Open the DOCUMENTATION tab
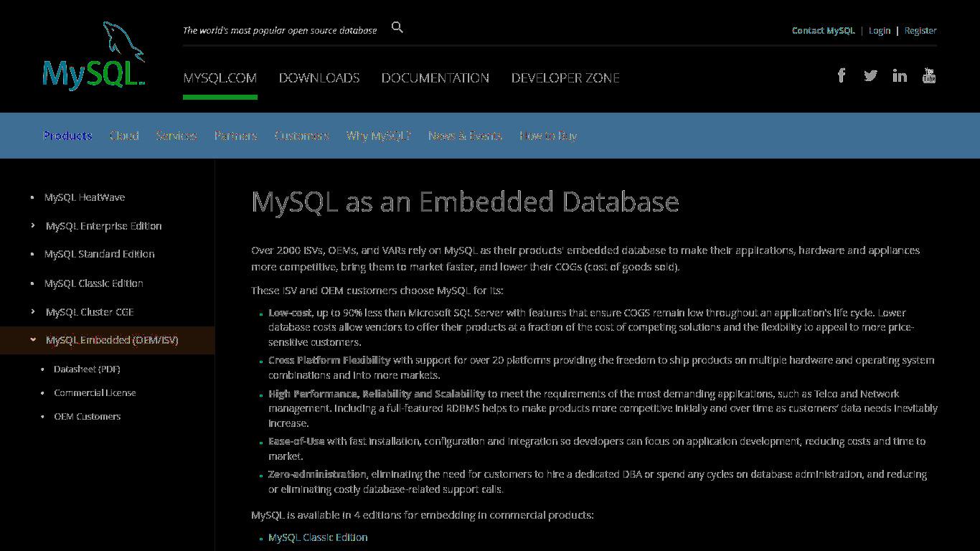This screenshot has height=551, width=980. pos(435,77)
